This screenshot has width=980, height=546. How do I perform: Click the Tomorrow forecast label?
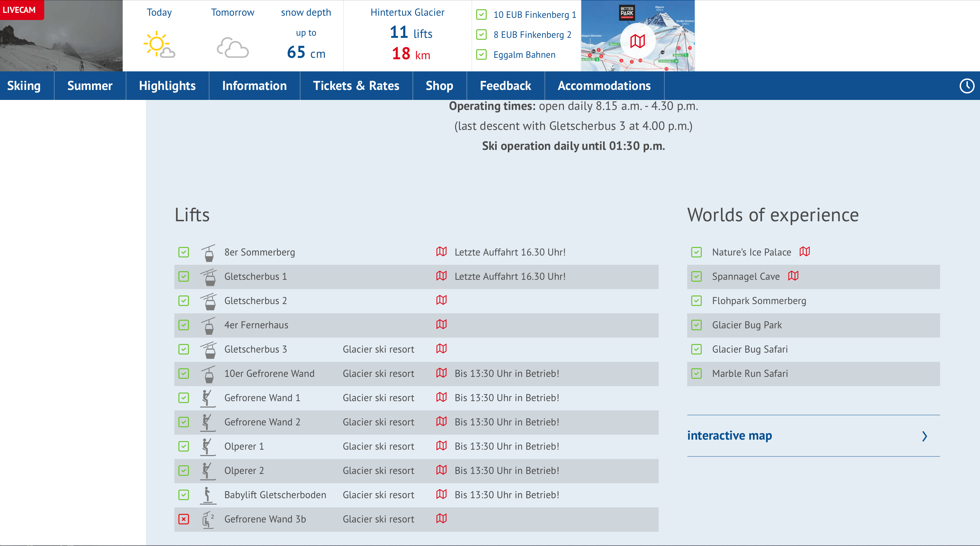[233, 12]
